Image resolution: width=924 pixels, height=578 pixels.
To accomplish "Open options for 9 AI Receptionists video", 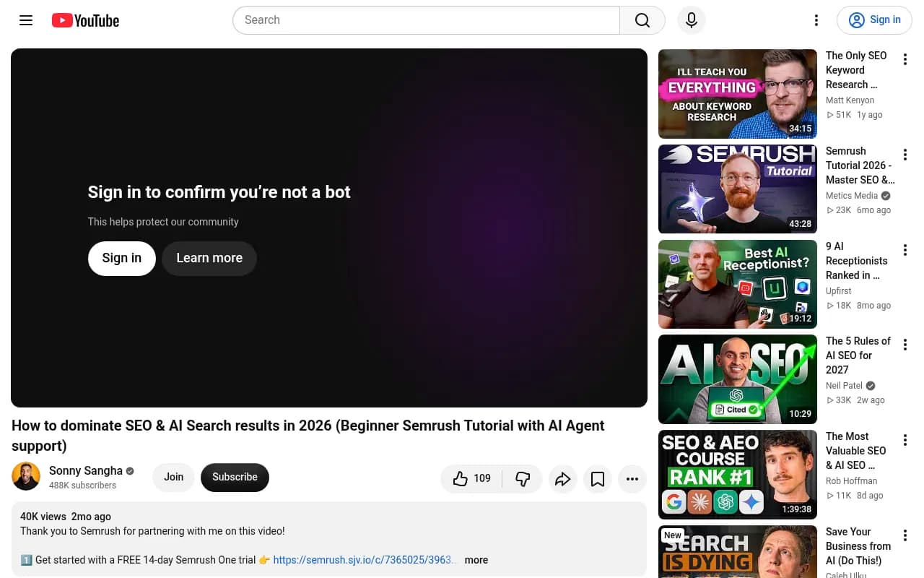I will point(905,251).
